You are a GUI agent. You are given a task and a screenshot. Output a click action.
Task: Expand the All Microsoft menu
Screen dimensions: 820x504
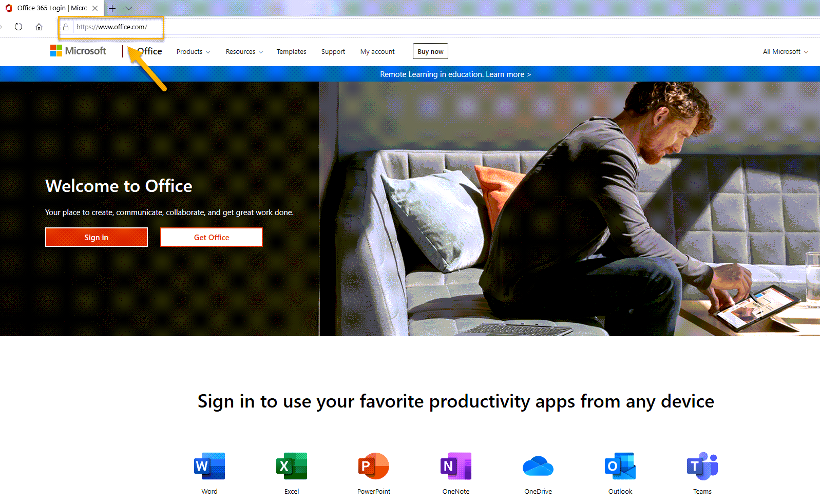(x=785, y=52)
